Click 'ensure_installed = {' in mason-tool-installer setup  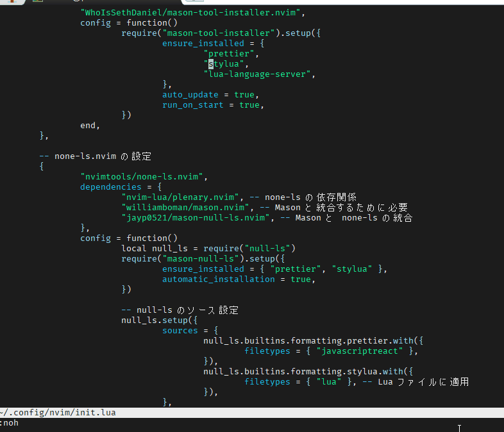213,44
